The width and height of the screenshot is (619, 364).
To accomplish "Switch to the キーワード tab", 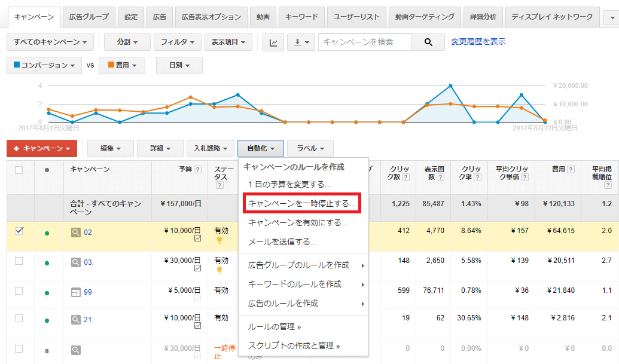I will point(301,17).
